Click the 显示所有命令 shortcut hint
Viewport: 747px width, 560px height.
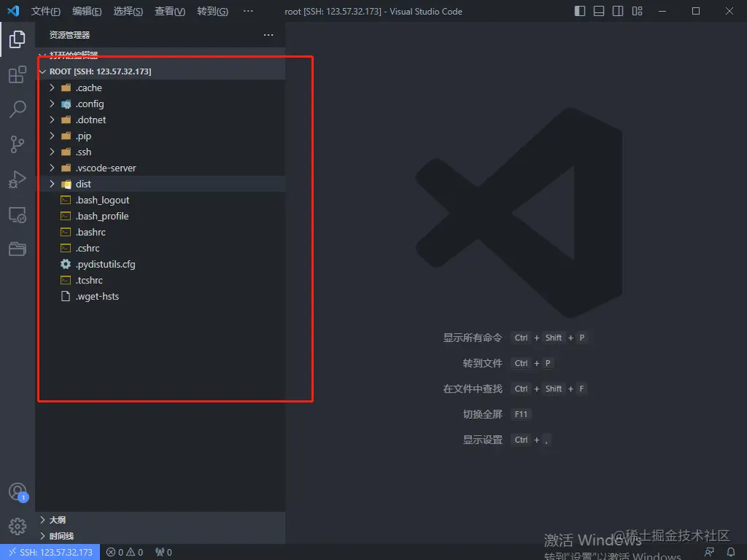tap(515, 338)
